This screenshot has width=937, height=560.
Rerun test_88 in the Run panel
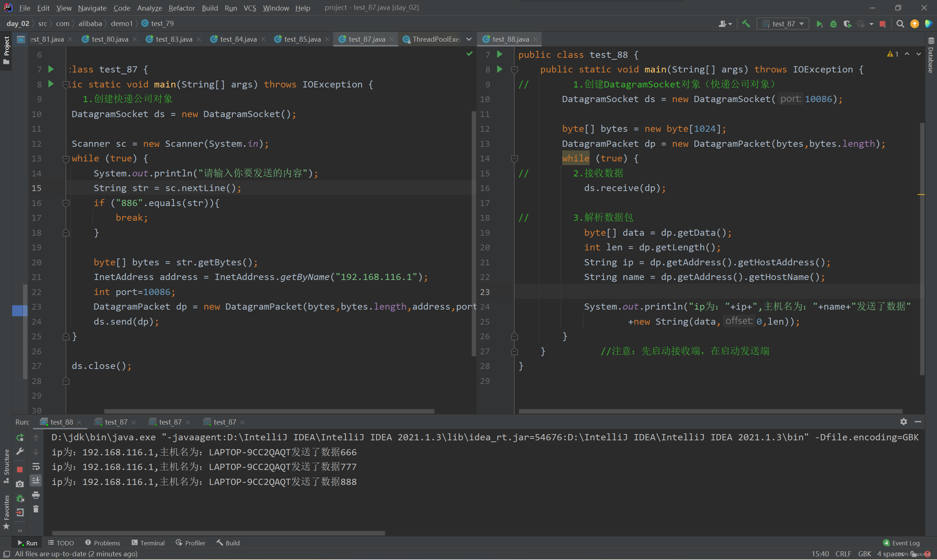20,438
